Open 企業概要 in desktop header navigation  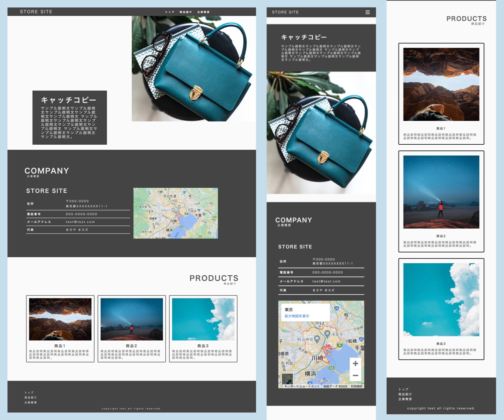coord(203,12)
